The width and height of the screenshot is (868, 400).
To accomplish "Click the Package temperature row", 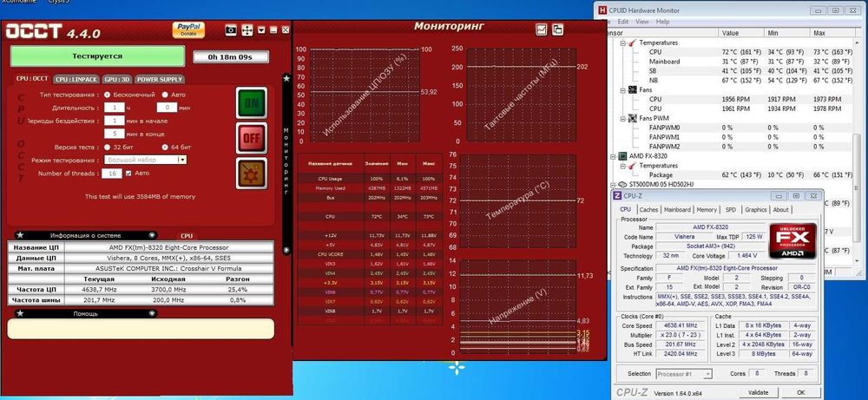I will tap(736, 174).
